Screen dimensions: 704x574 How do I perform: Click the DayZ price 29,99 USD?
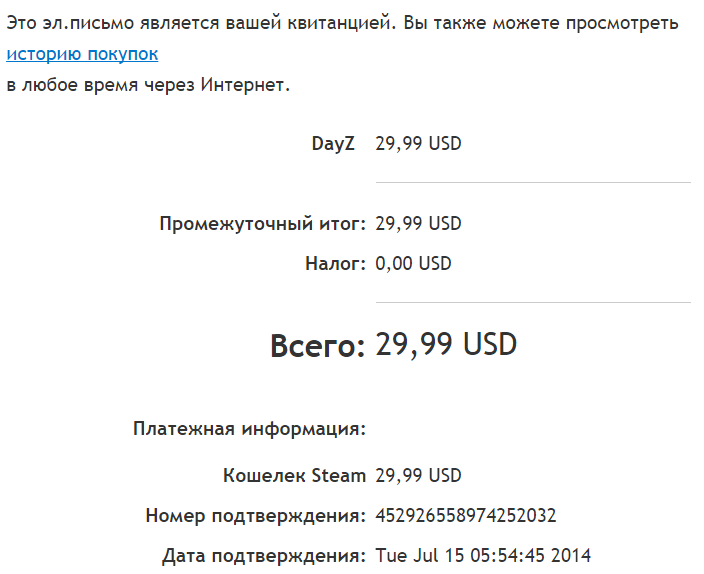click(x=418, y=144)
